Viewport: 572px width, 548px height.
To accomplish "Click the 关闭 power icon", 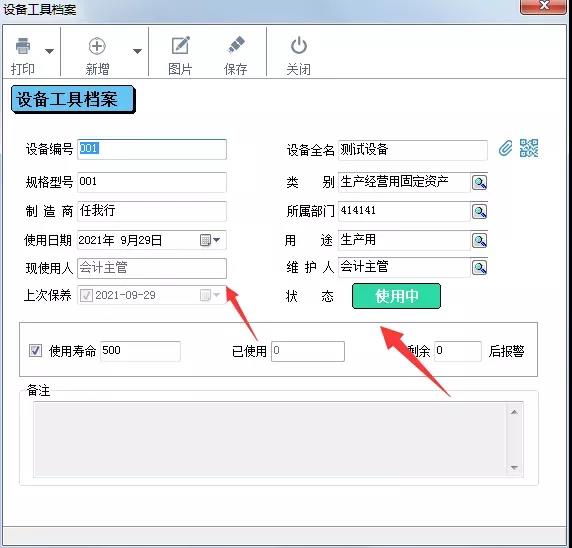I will 299,46.
